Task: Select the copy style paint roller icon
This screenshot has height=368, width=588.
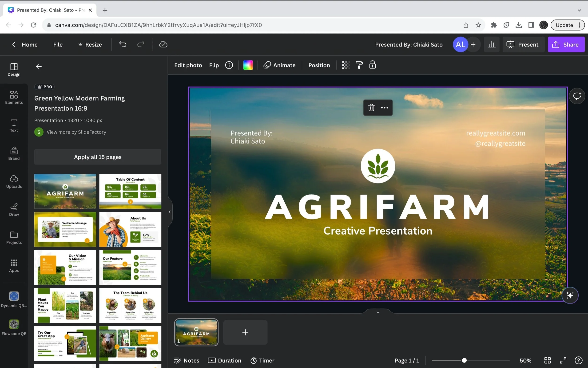Action: coord(359,65)
